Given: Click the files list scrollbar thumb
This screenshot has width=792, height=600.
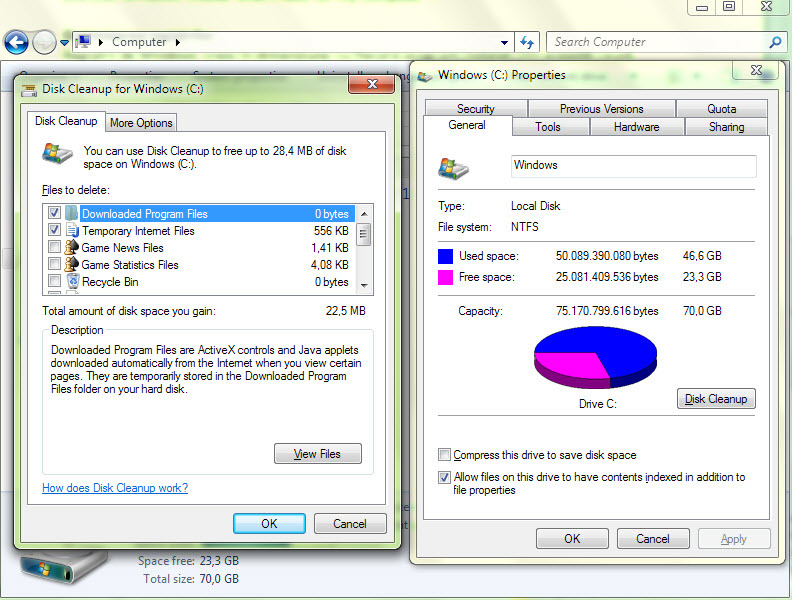Looking at the screenshot, I should coord(363,235).
